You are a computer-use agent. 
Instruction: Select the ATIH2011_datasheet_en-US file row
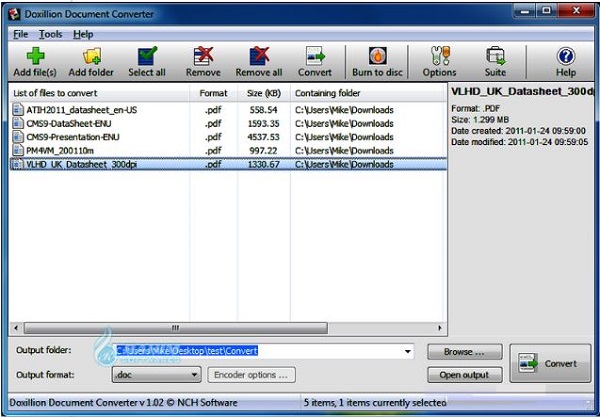pos(228,110)
